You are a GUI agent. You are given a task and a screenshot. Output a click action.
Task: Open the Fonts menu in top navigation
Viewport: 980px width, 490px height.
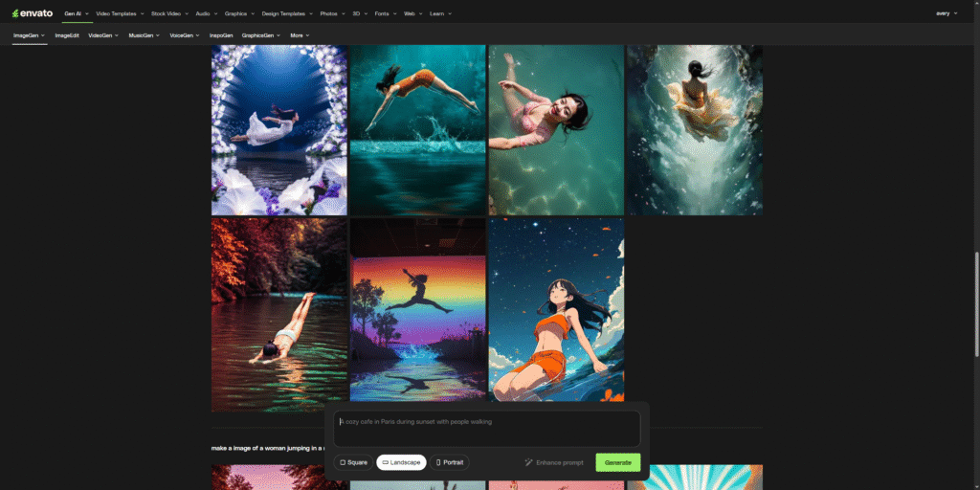click(x=385, y=13)
